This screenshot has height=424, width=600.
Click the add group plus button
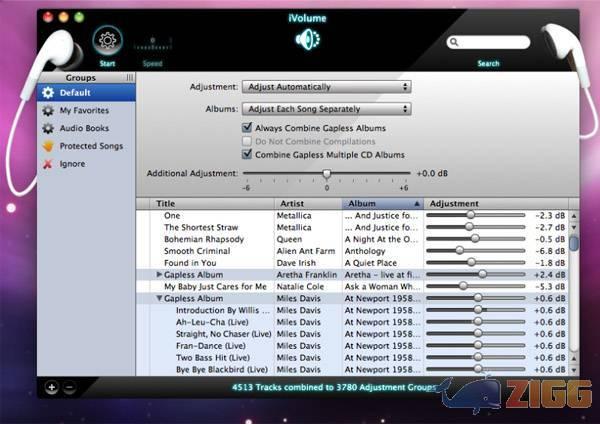(51, 388)
